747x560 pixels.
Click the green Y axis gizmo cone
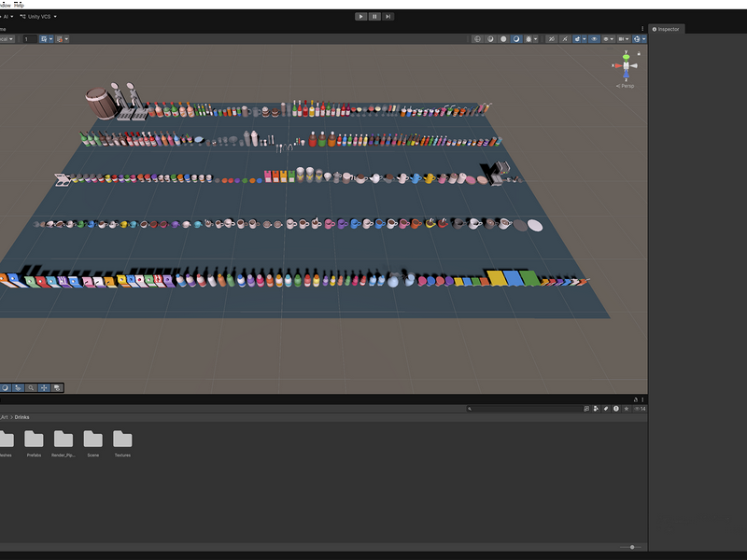click(x=626, y=57)
